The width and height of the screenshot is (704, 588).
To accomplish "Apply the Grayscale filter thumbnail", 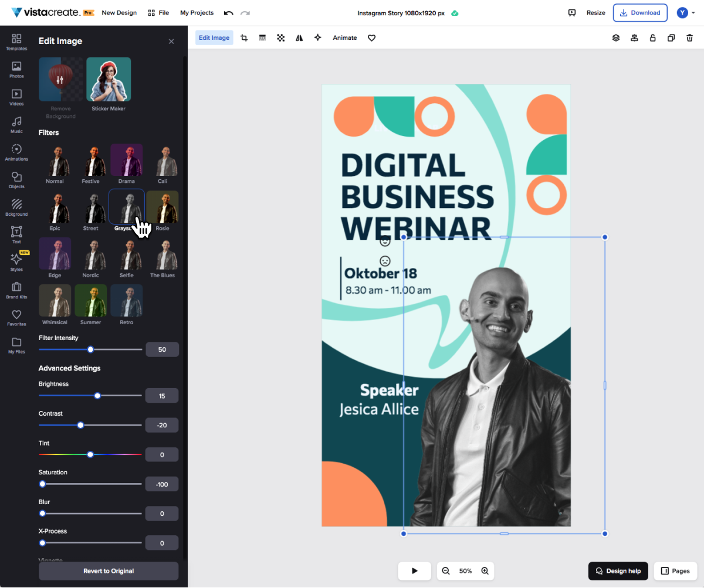I will [127, 206].
